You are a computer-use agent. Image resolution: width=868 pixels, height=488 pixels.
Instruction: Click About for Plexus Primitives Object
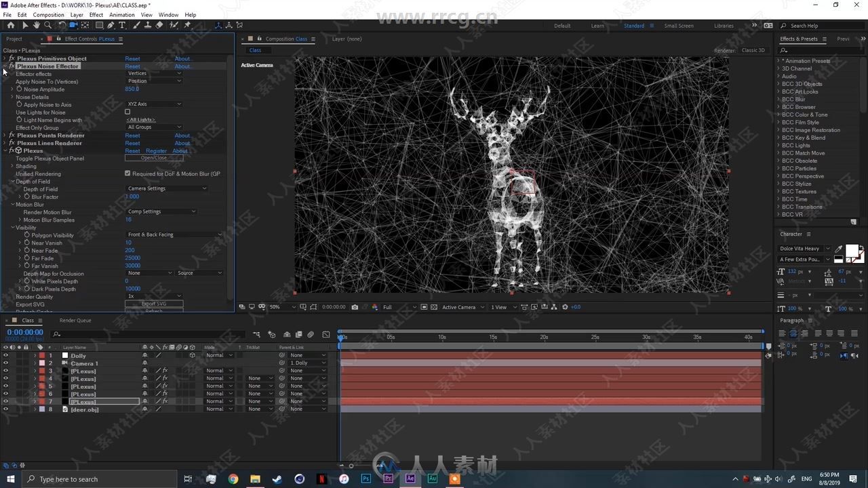click(182, 59)
